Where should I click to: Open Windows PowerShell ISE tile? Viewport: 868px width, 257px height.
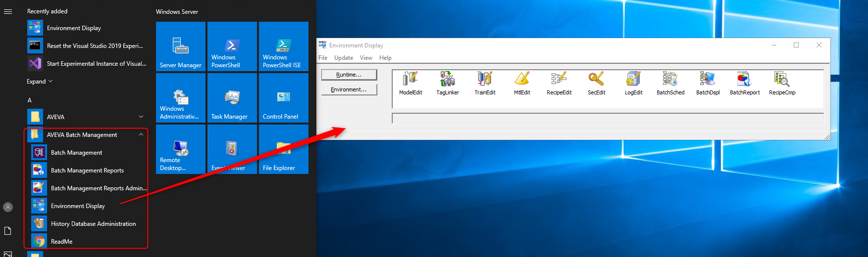[284, 46]
